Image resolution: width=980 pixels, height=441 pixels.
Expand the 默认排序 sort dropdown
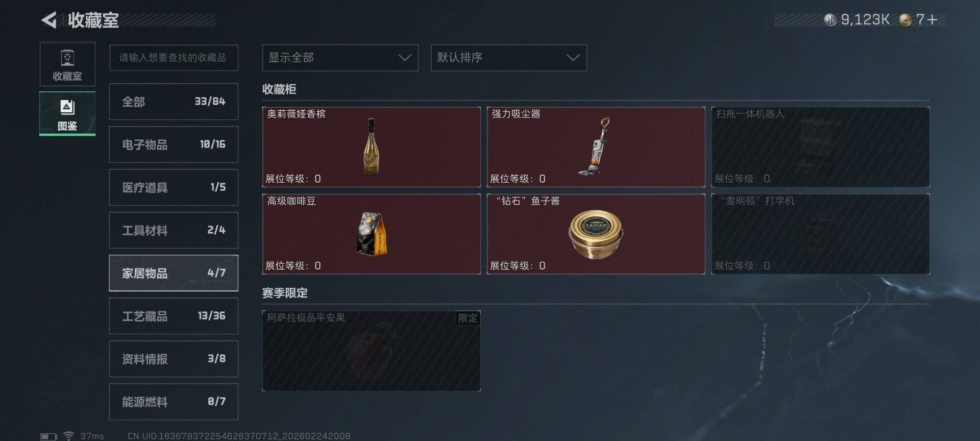pyautogui.click(x=509, y=58)
